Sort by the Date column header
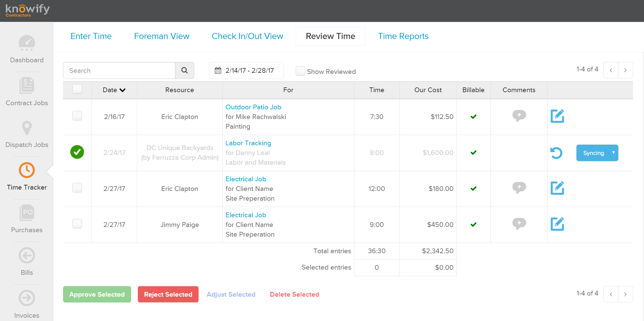 (114, 90)
